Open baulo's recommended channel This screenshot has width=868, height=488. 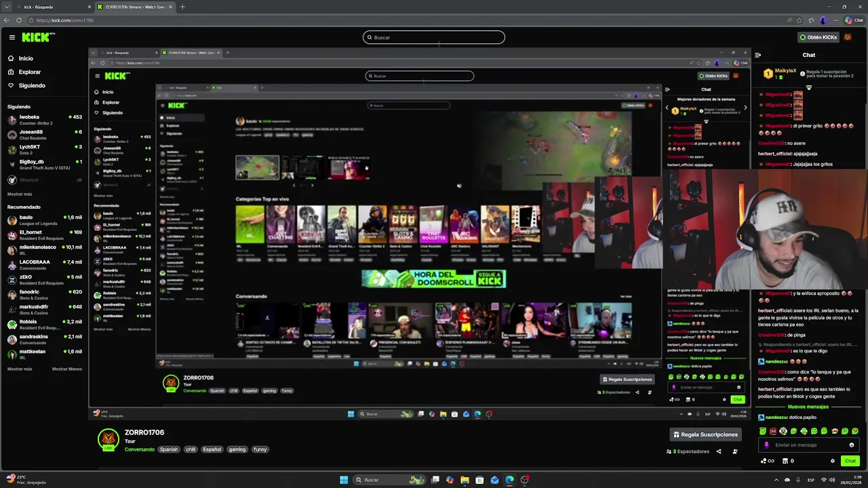44,220
